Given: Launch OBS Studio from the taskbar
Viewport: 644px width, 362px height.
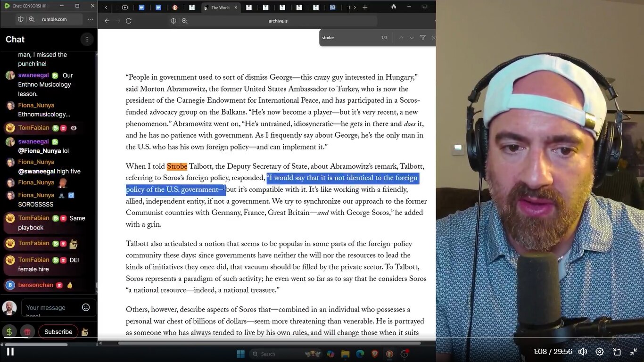Looking at the screenshot, I should (405, 354).
